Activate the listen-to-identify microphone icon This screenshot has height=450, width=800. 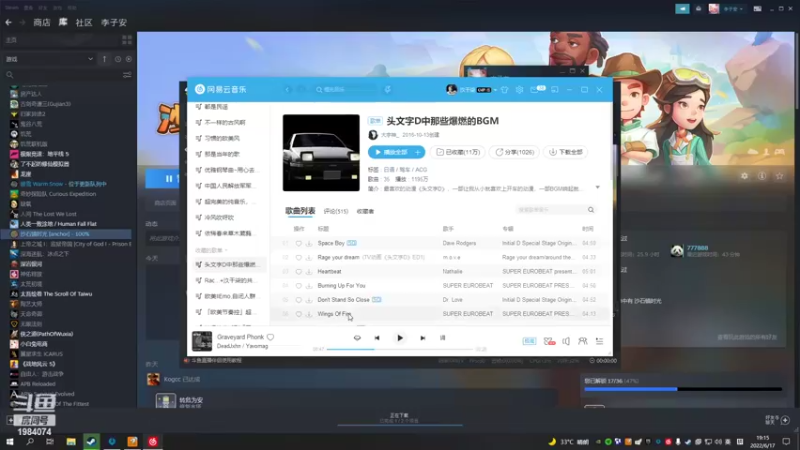click(388, 89)
